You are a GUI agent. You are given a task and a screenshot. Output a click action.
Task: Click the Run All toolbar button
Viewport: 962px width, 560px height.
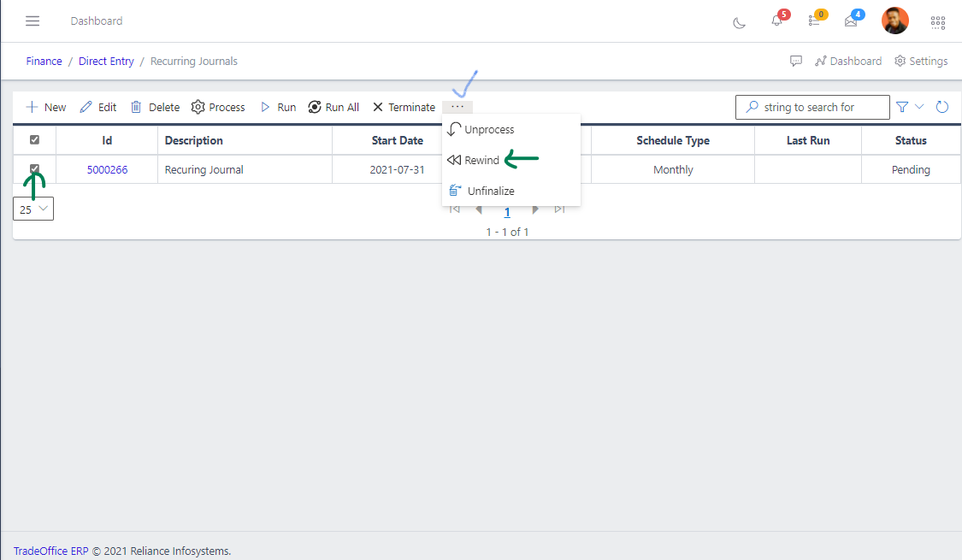(x=333, y=108)
